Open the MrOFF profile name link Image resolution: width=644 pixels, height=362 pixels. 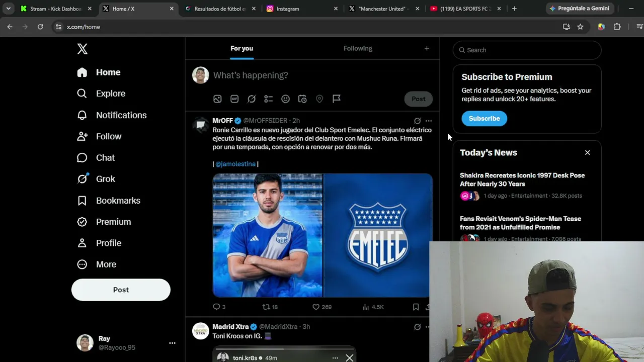[x=222, y=121]
